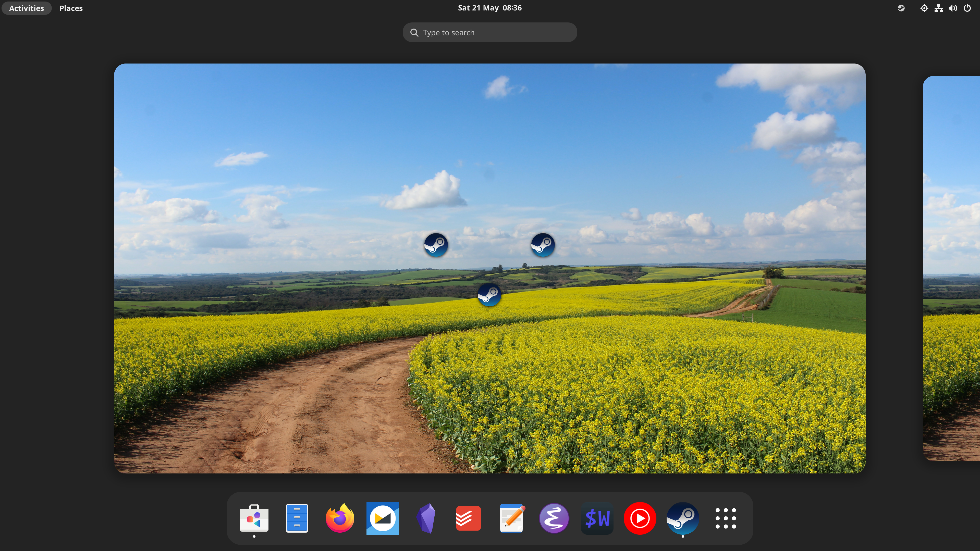Click the Steam tray icon in top bar

901,8
